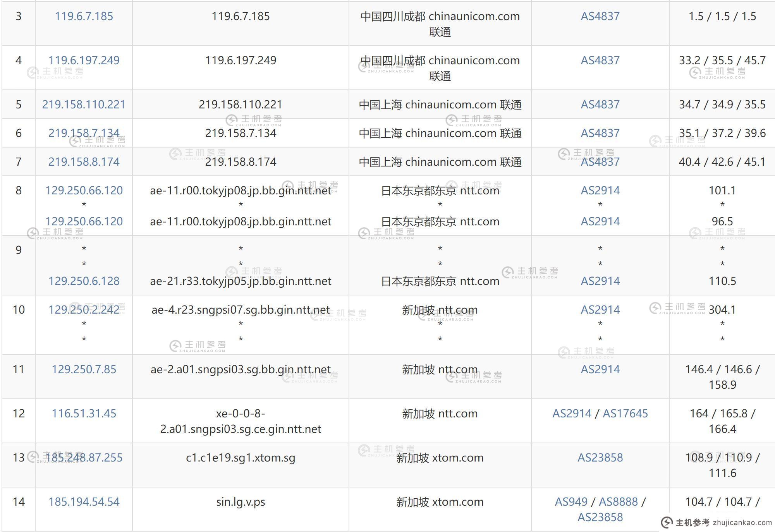Viewport: 775px width, 532px height.
Task: Select location 新加坡 ntt.com in hop 12
Action: [x=440, y=414]
